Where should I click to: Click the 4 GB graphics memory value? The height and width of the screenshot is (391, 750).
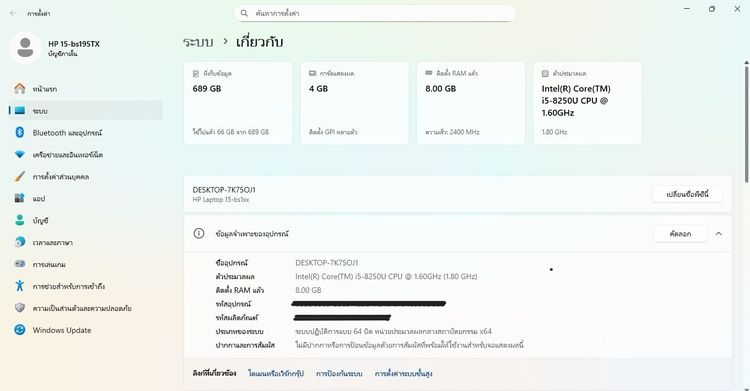click(x=319, y=89)
